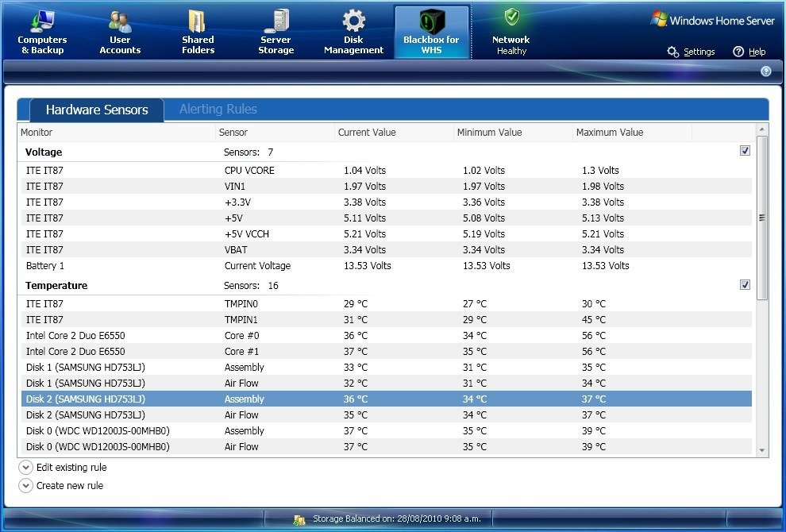Image resolution: width=786 pixels, height=532 pixels.
Task: Click the scrollbar up arrow
Action: [x=762, y=129]
